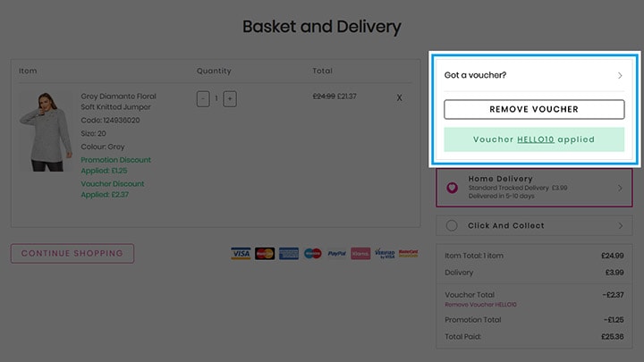The height and width of the screenshot is (362, 644).
Task: Expand the Got a voucher? chevron
Action: (620, 75)
